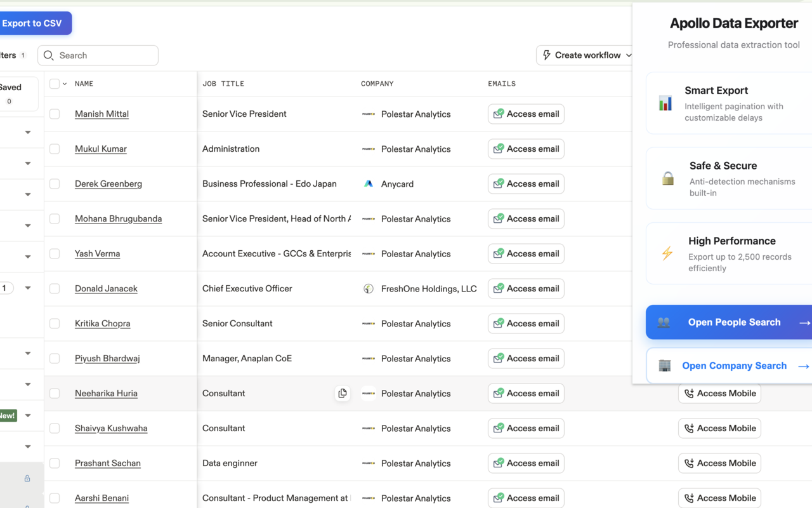
Task: Open the Create workflow dropdown
Action: pyautogui.click(x=586, y=55)
